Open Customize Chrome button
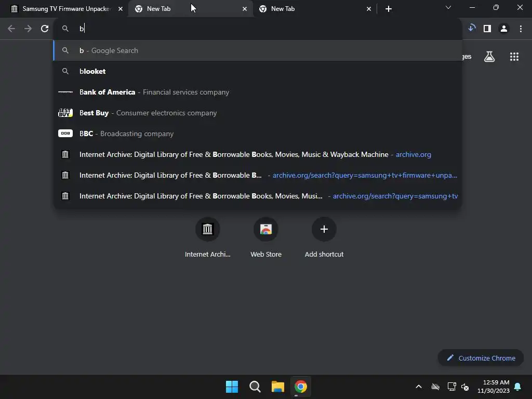The width and height of the screenshot is (532, 399). [481, 358]
